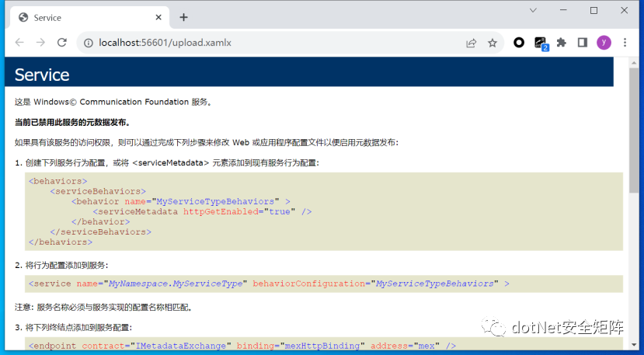Open the Extensions puzzle menu
This screenshot has height=355, width=644.
[x=562, y=42]
